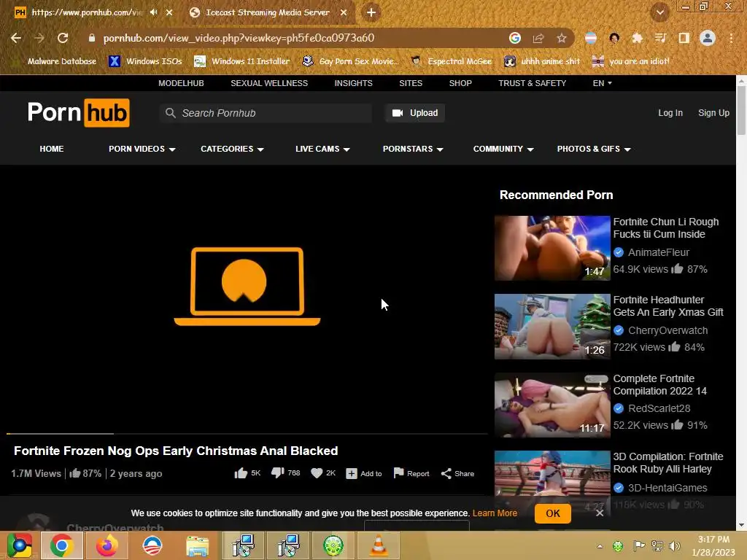Open SEXUAL WELLNESS in the top bar
This screenshot has height=560, width=747.
tap(269, 83)
